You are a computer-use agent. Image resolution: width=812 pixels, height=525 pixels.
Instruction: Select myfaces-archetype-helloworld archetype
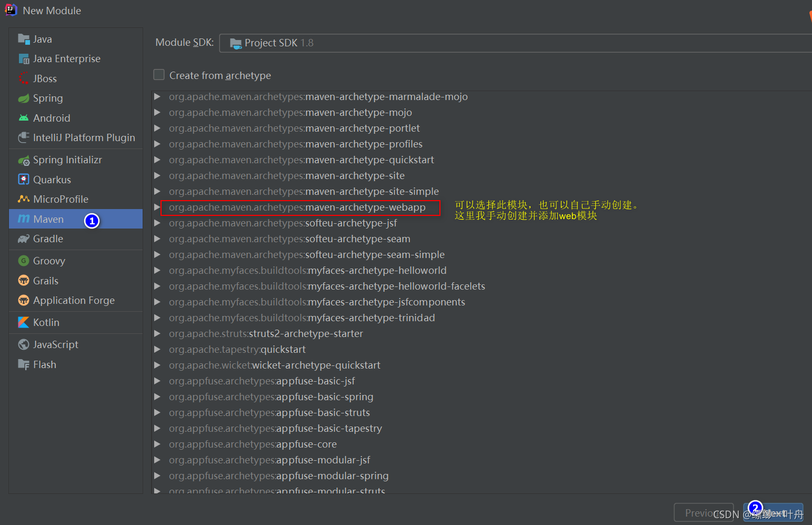point(307,270)
